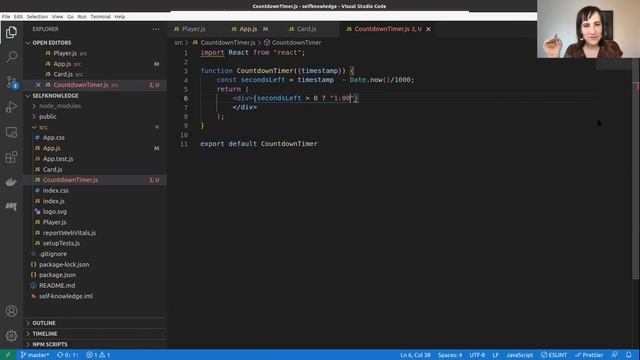Close the CountdownTimer.js editor tab
Screen dimensions: 640x360
click(x=428, y=29)
